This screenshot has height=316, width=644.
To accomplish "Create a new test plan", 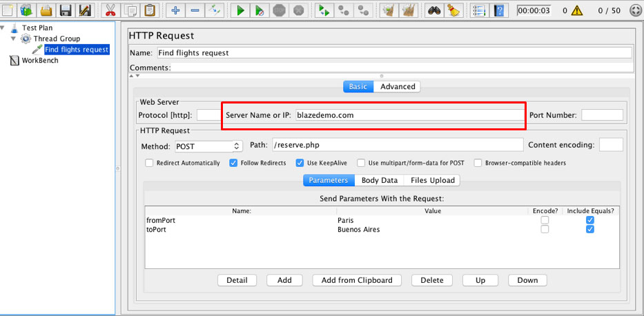I will click(x=8, y=10).
